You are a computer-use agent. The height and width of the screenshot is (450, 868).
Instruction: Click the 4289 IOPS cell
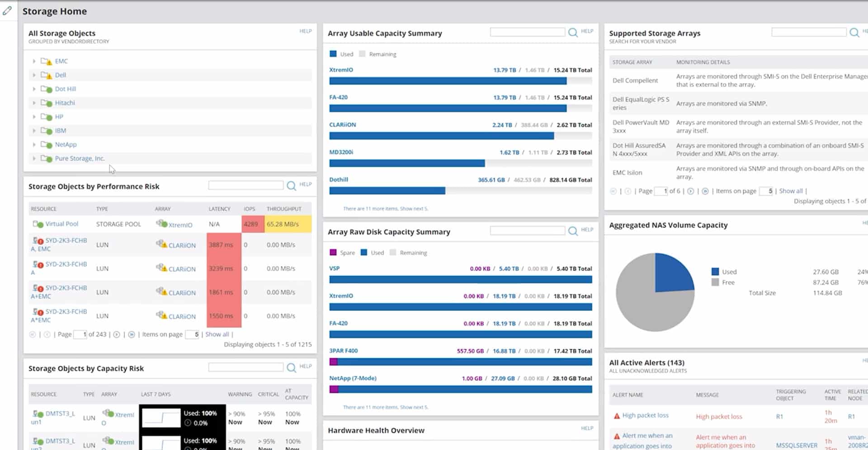pos(253,224)
